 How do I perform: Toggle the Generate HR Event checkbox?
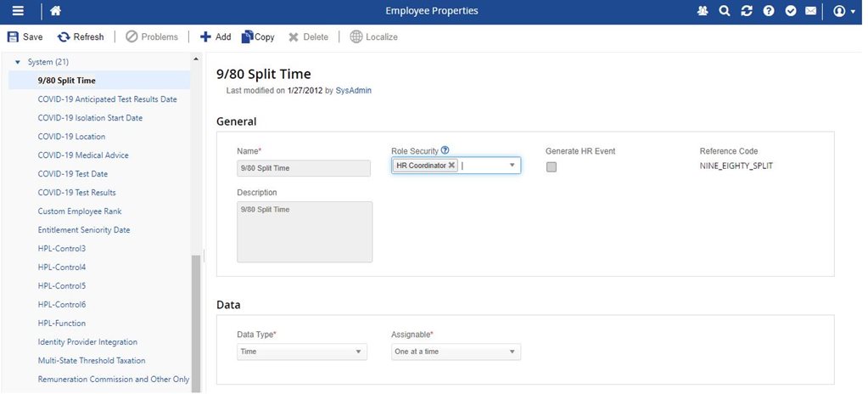(552, 166)
